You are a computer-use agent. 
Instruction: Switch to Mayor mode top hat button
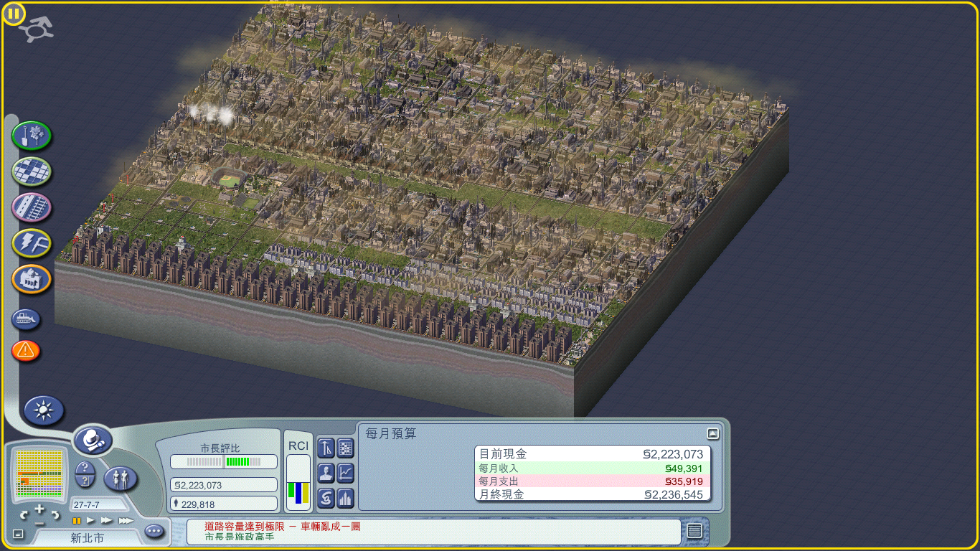coord(93,440)
